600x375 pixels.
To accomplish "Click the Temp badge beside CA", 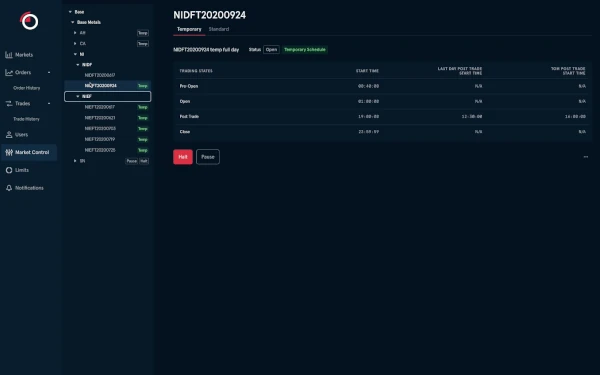I will coord(143,44).
